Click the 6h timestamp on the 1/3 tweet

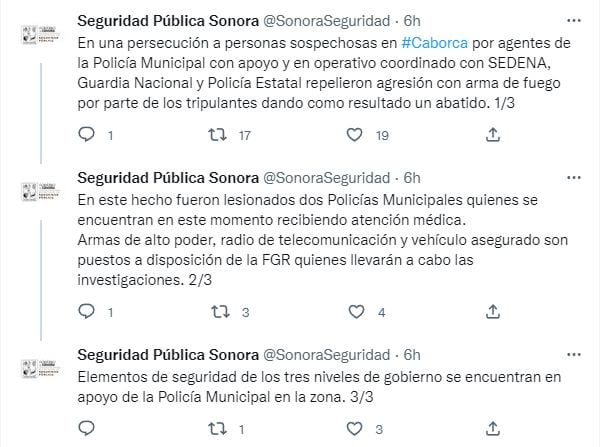tap(410, 18)
